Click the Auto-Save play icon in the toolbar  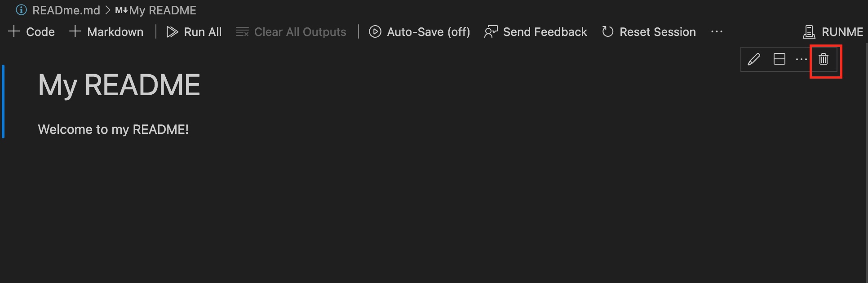tap(374, 31)
